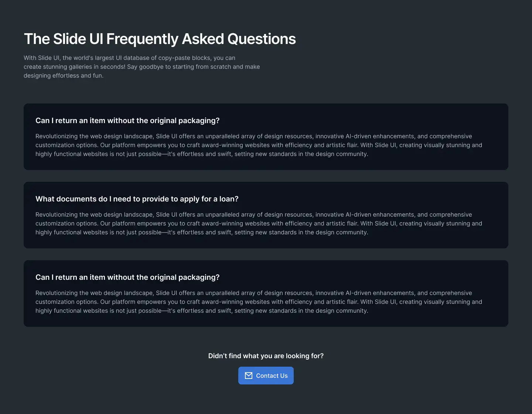Click the answer text in the last FAQ card

point(259,302)
